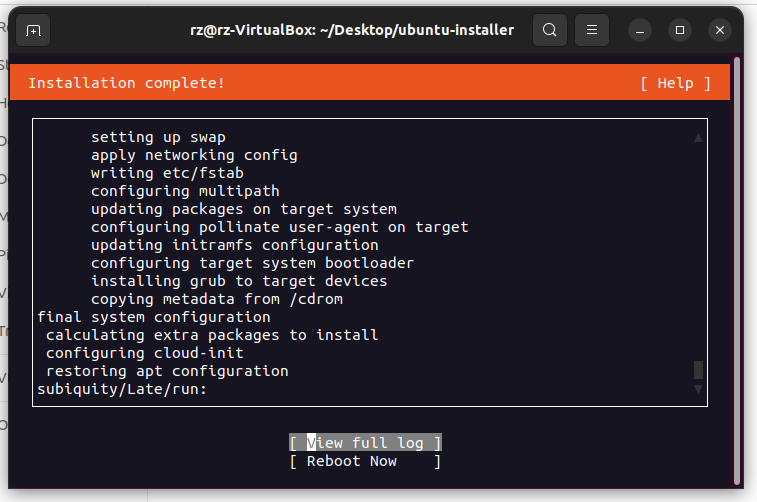Click the terminal search magnifier icon
The image size is (757, 502).
[x=549, y=30]
